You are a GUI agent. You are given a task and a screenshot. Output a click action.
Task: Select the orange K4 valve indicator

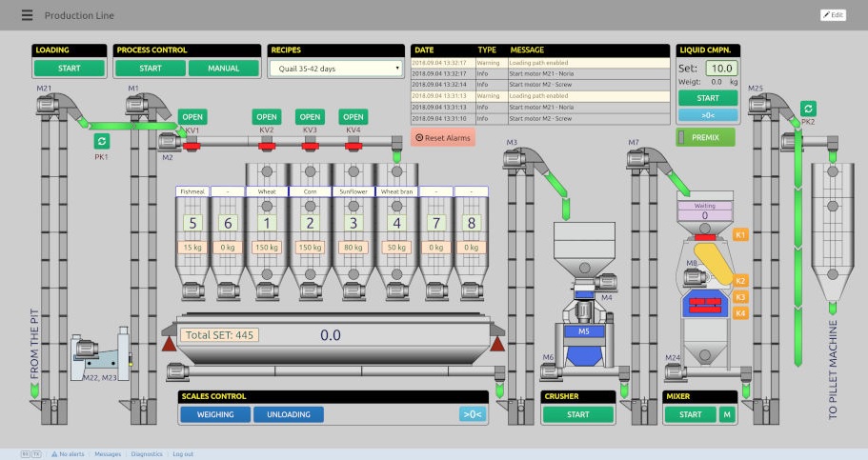click(x=740, y=313)
